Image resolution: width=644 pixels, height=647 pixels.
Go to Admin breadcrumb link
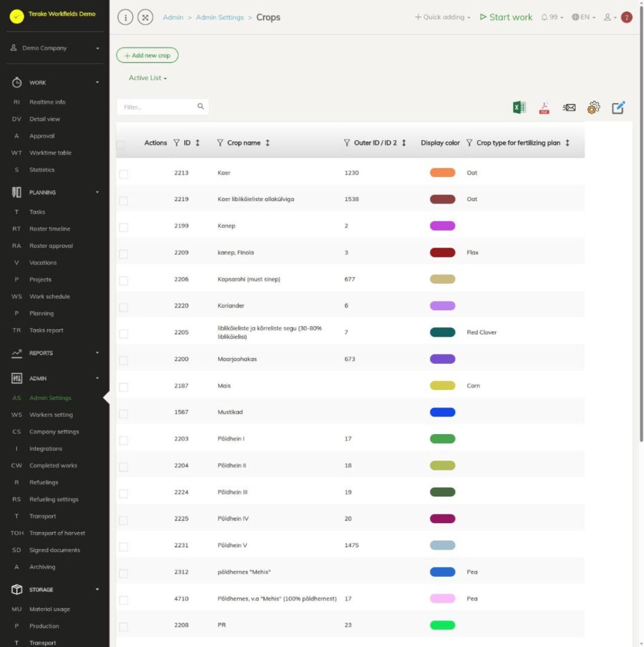point(173,17)
